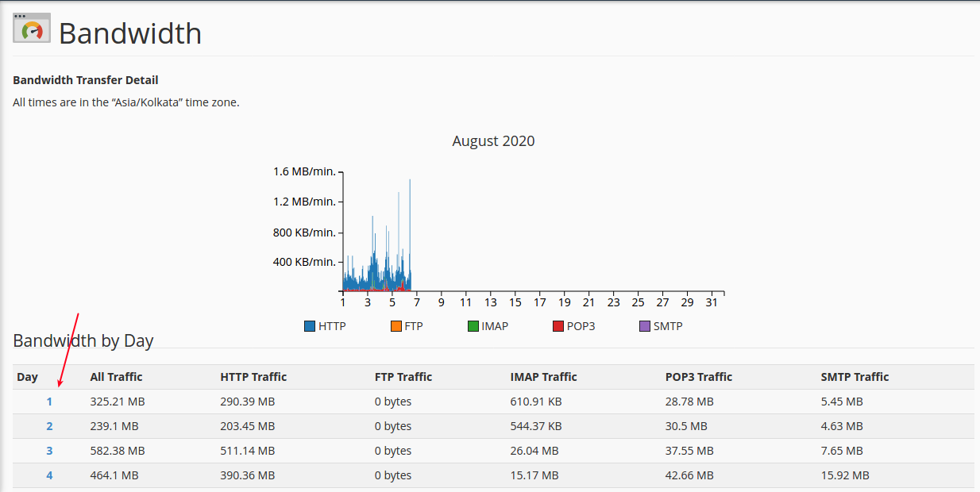The height and width of the screenshot is (492, 980).
Task: Click the Bandwidth by Day heading
Action: pos(83,340)
